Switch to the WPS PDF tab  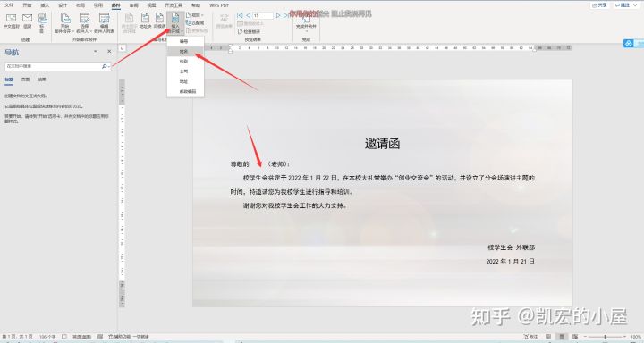(219, 5)
